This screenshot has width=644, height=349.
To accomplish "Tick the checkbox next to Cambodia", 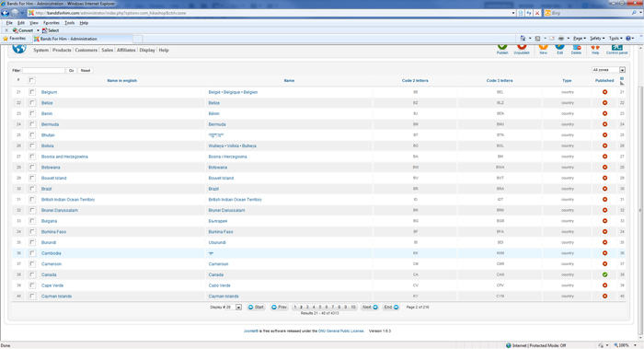I will coord(32,253).
